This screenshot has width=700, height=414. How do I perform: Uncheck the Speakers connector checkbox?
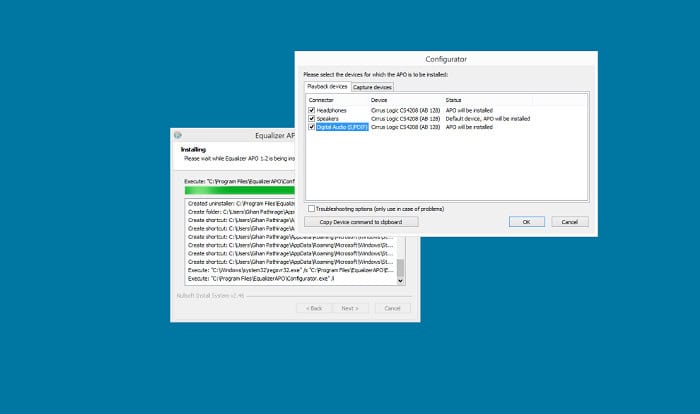(x=312, y=118)
